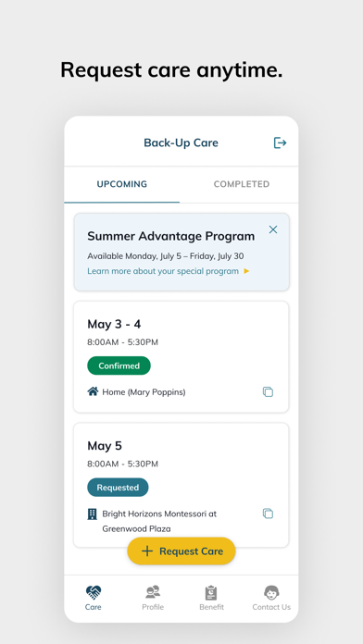Tap the Requested status badge
The width and height of the screenshot is (363, 644).
[118, 487]
